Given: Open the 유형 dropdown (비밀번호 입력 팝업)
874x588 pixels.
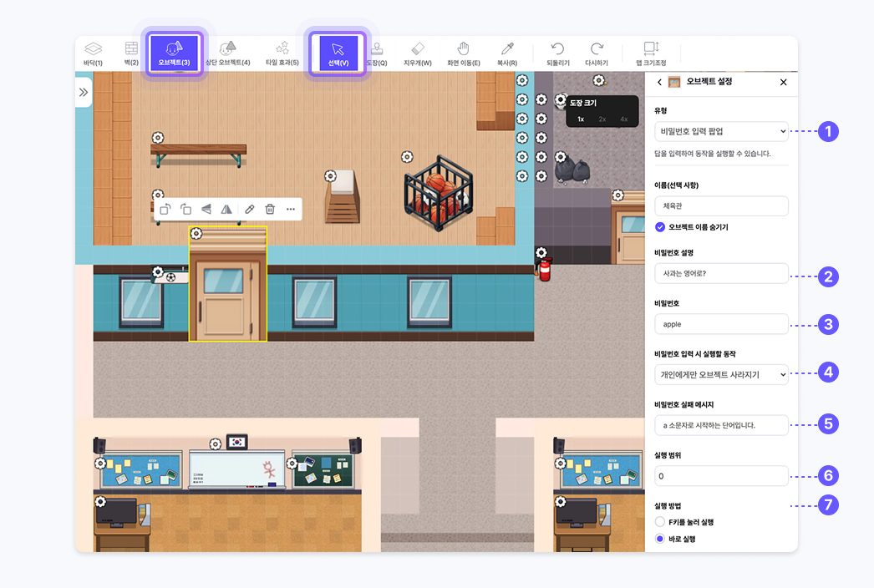Looking at the screenshot, I should tap(721, 131).
